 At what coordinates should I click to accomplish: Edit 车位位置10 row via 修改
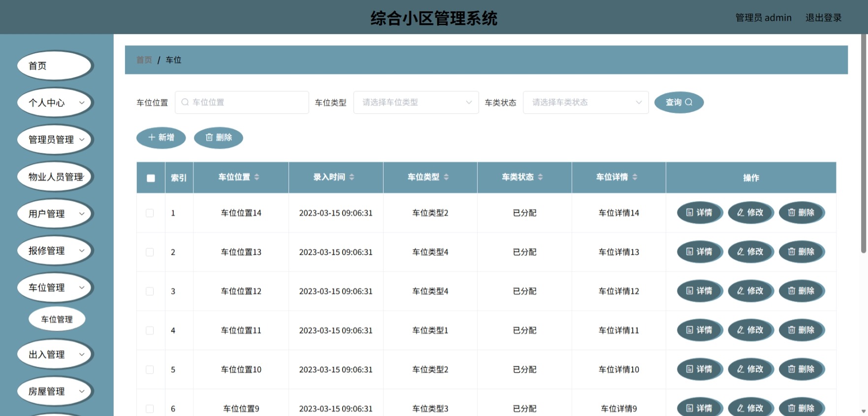click(750, 369)
